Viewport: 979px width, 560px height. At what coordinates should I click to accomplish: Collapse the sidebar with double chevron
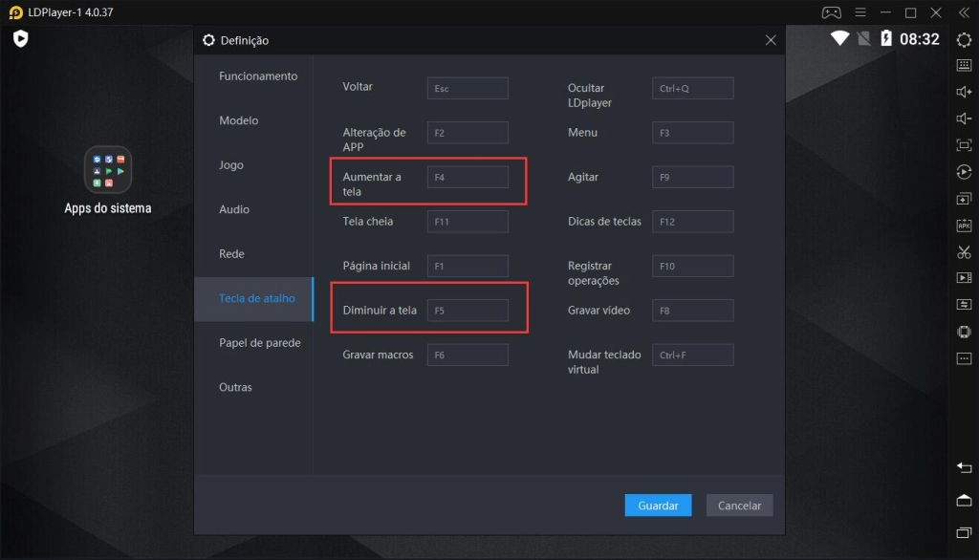pyautogui.click(x=964, y=12)
